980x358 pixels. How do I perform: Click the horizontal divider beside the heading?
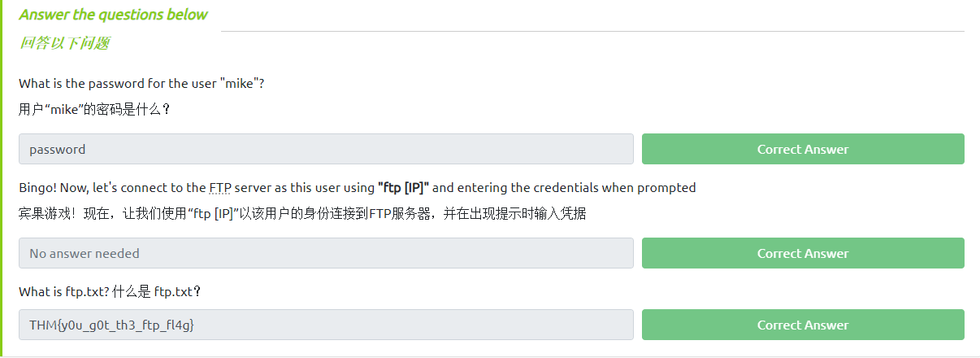[592, 31]
